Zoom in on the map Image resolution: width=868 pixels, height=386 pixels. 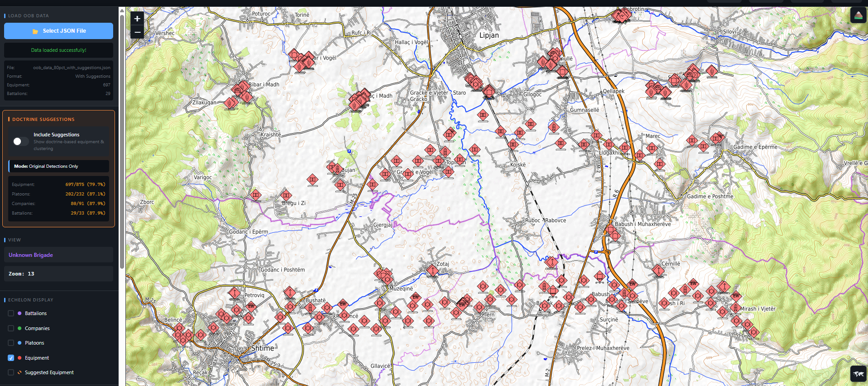coord(137,19)
